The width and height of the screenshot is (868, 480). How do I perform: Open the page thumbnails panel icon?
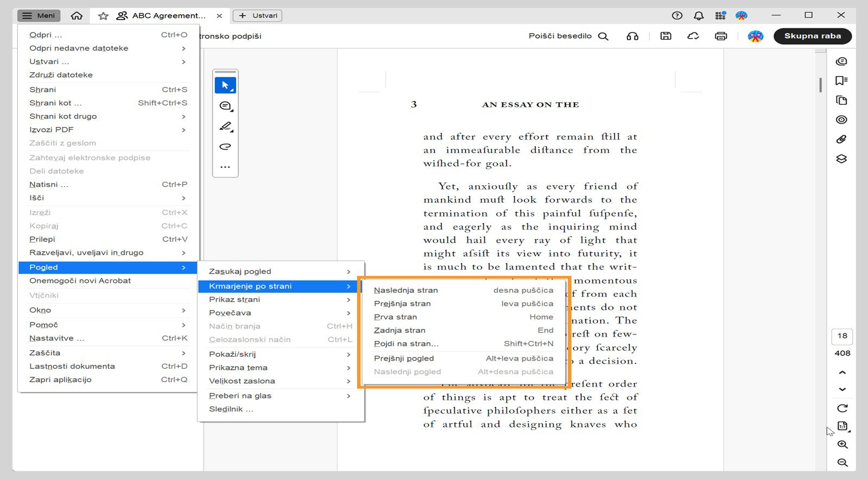coord(841,100)
